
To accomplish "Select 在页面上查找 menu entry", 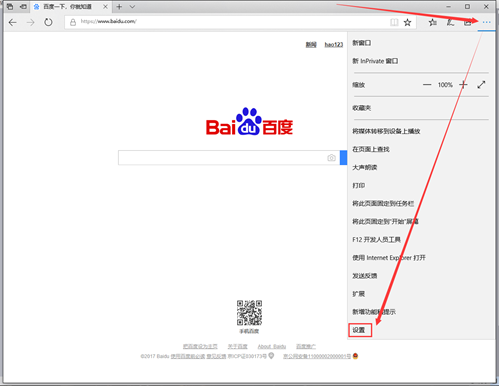I will (371, 149).
